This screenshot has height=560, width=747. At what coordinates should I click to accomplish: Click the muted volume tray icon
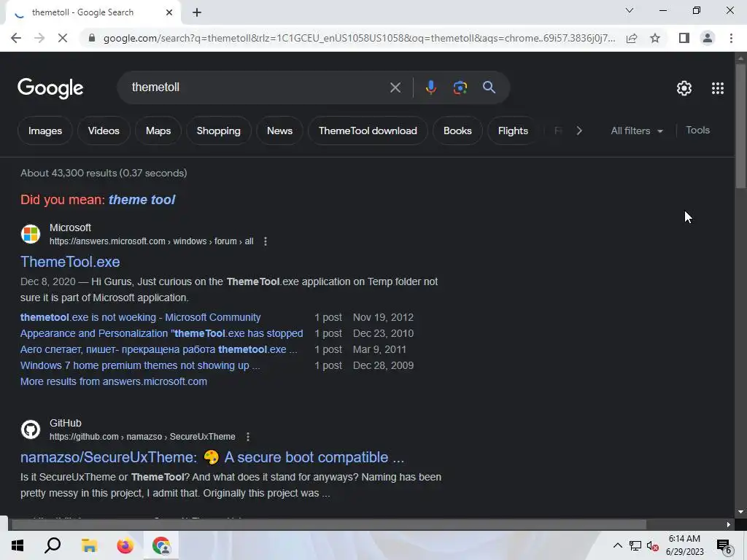click(653, 545)
